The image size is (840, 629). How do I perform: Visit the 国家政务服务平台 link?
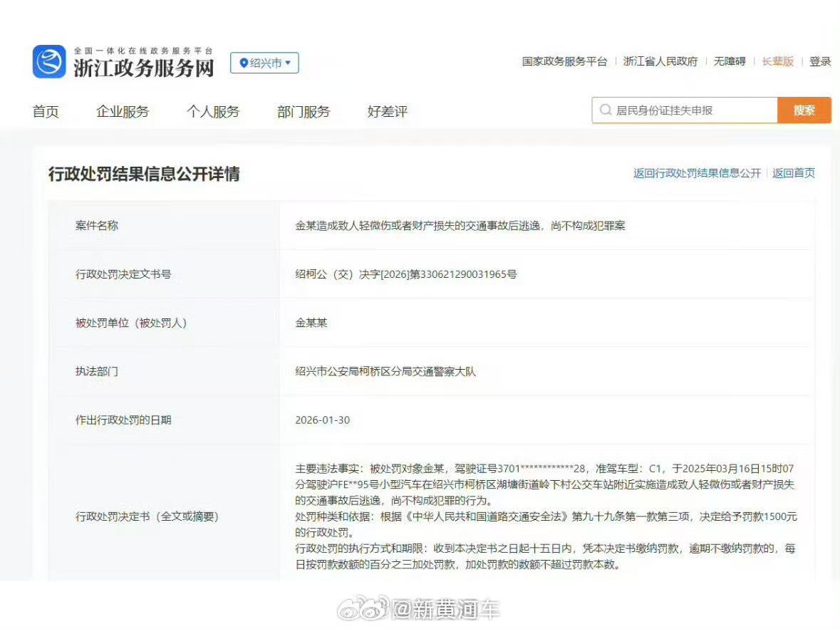pyautogui.click(x=563, y=61)
